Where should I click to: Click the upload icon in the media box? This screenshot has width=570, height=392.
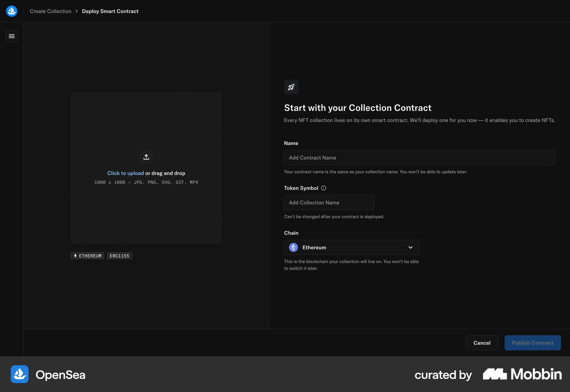(x=146, y=157)
